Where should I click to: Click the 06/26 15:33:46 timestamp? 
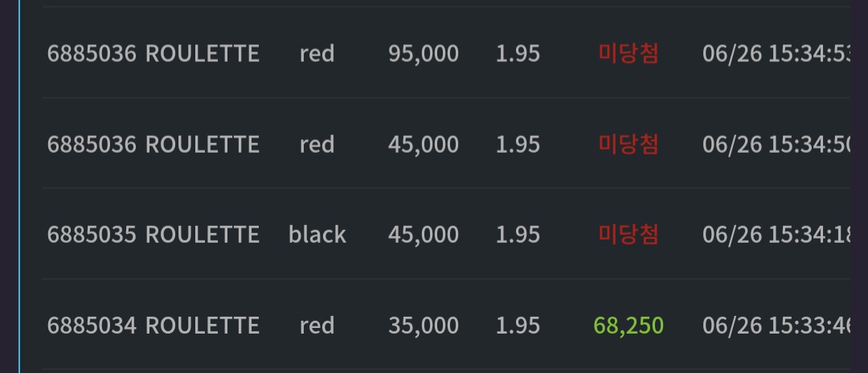(776, 325)
